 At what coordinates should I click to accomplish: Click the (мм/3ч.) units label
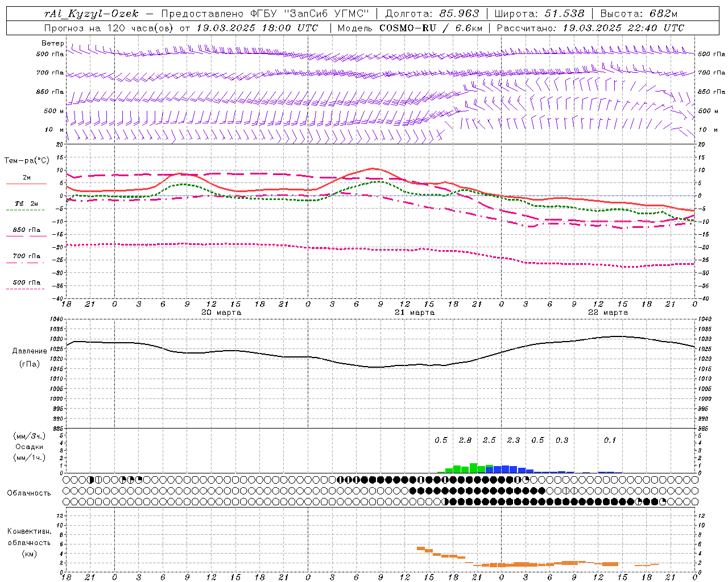coord(30,436)
